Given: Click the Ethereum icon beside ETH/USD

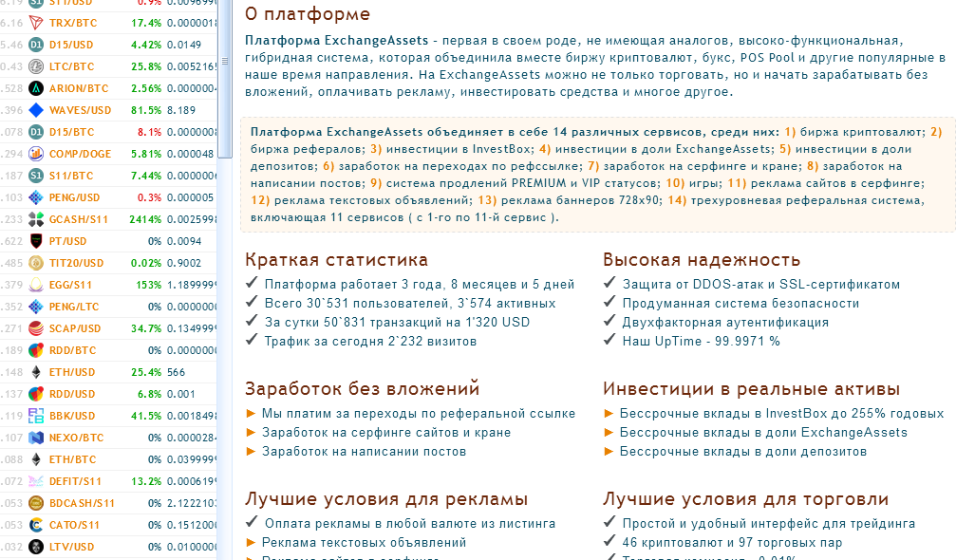Looking at the screenshot, I should pos(36,372).
